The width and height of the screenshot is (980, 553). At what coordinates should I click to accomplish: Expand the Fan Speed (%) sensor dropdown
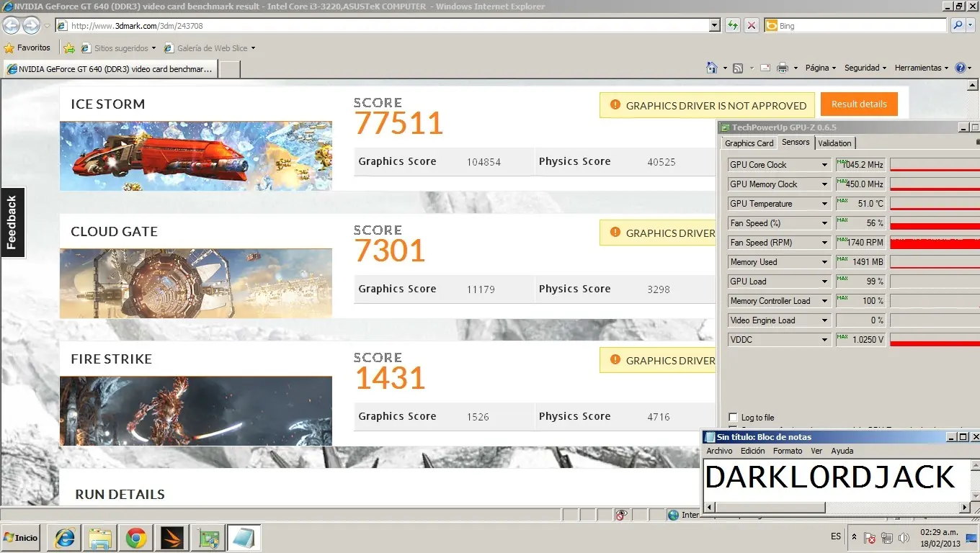(824, 223)
